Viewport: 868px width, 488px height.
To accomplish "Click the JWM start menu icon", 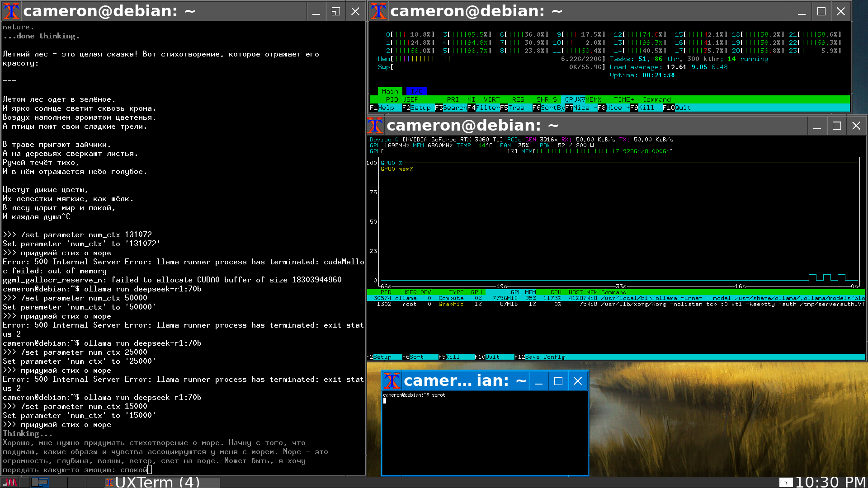I will click(9, 482).
